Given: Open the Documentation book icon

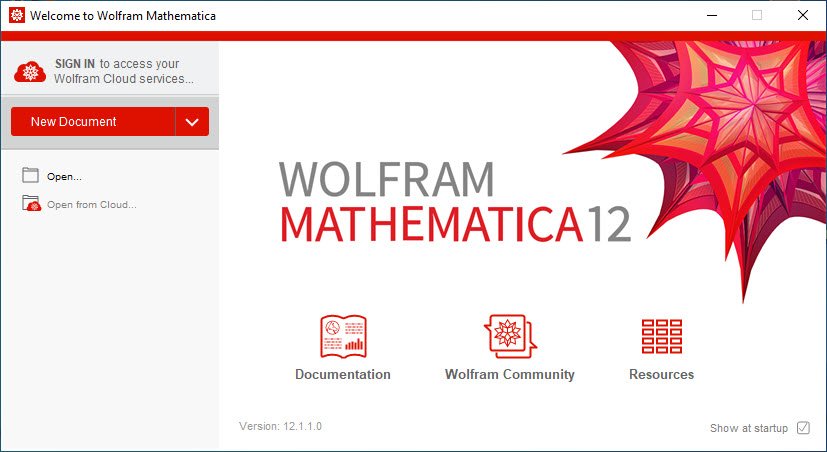Looking at the screenshot, I should click(x=343, y=336).
